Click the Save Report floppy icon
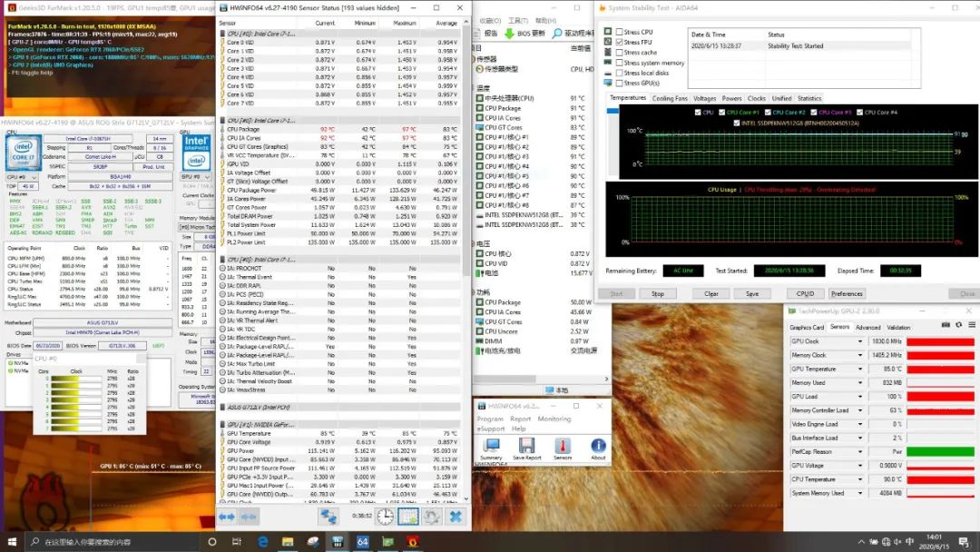The height and width of the screenshot is (552, 980). coord(526,445)
